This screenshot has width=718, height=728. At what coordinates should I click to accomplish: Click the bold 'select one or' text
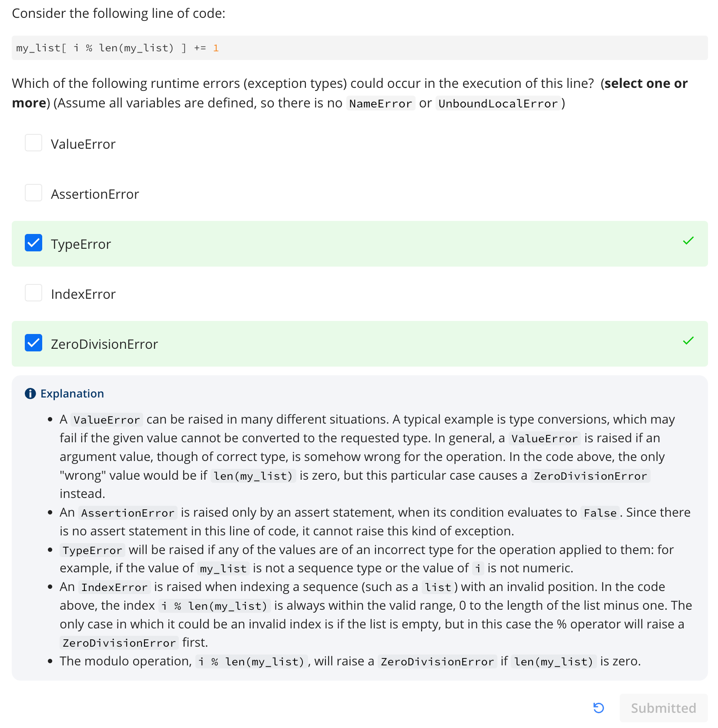point(646,83)
